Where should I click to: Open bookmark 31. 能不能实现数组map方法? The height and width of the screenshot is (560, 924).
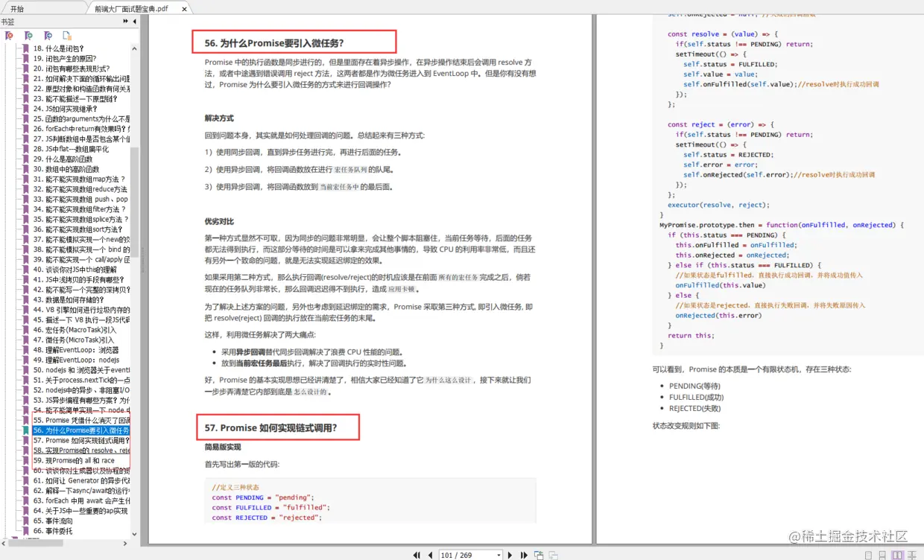[79, 179]
